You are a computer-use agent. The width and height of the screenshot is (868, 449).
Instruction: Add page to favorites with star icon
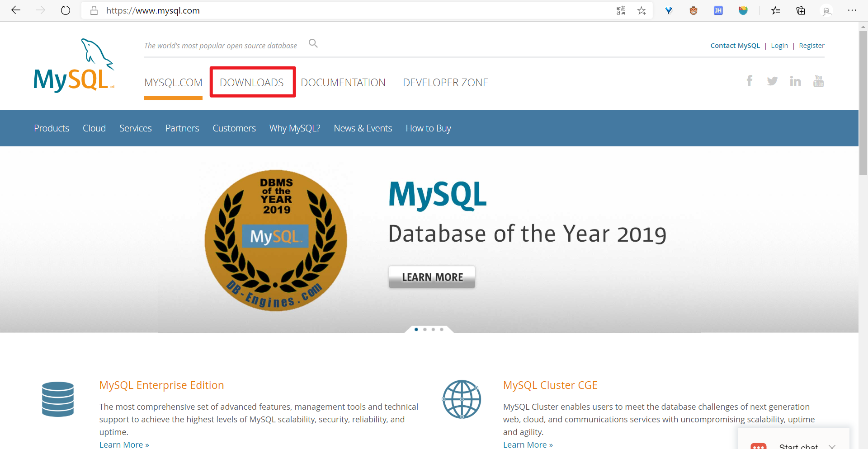click(642, 10)
